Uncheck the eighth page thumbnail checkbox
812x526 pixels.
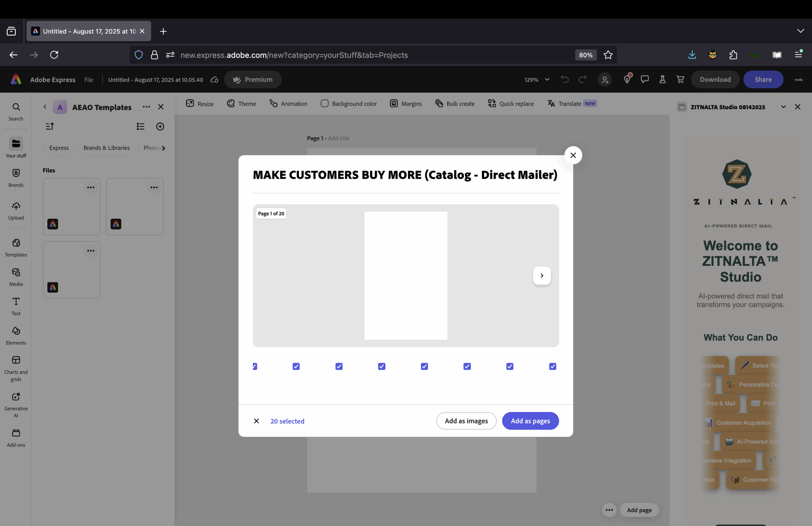click(552, 366)
